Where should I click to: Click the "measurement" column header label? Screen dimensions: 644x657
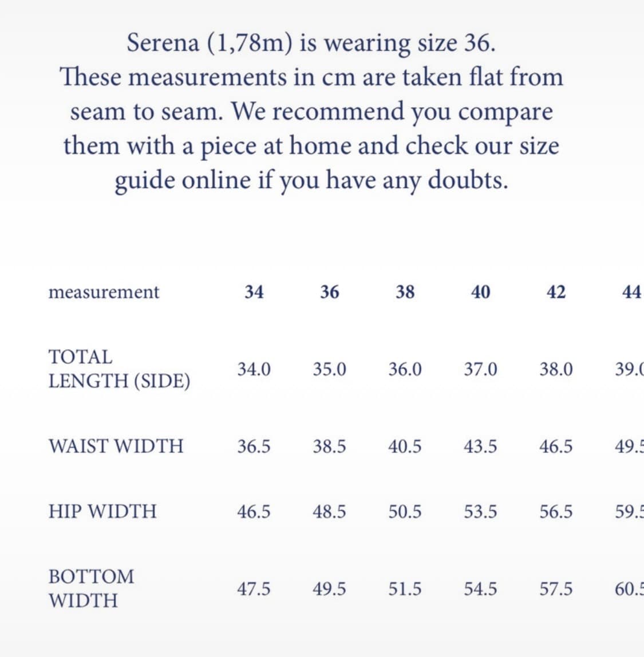point(104,292)
